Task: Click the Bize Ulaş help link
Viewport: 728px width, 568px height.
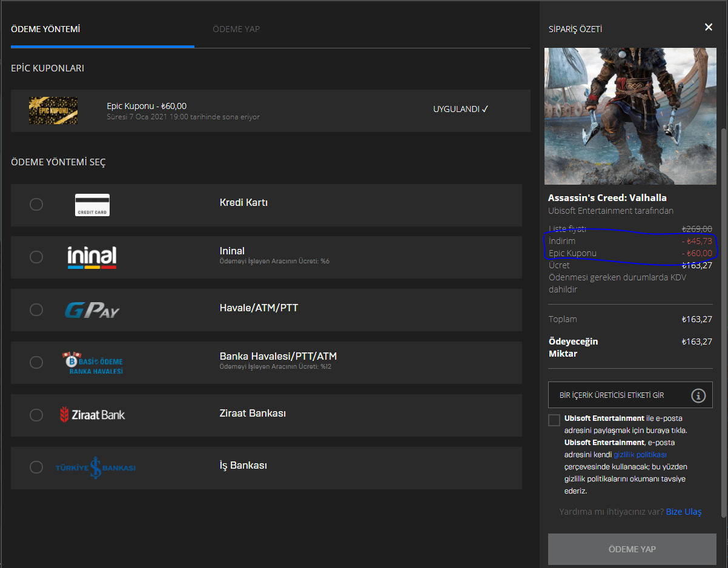Action: click(x=684, y=512)
